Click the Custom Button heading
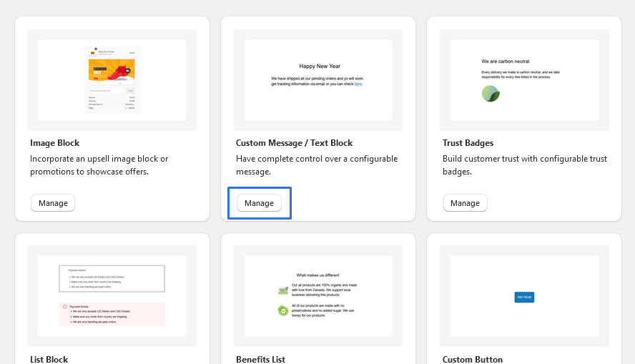The width and height of the screenshot is (635, 364). pos(473,359)
